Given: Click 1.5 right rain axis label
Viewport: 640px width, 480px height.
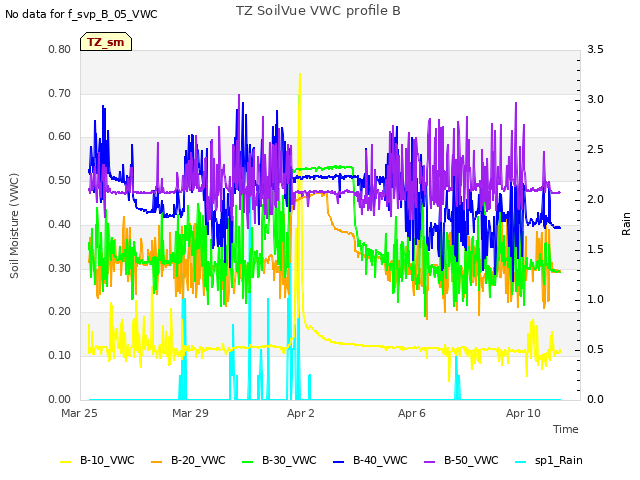Looking at the screenshot, I should pos(595,249).
